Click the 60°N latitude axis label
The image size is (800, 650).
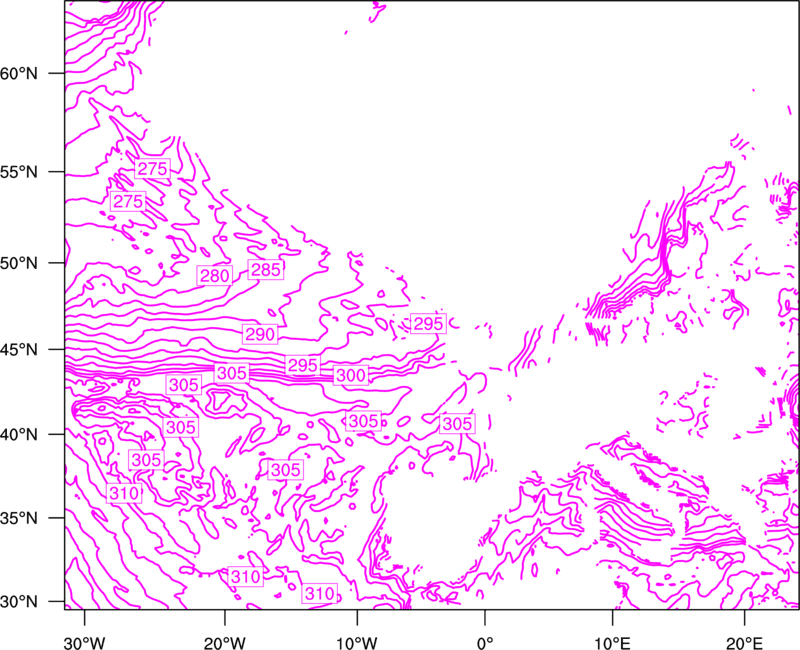coord(19,73)
